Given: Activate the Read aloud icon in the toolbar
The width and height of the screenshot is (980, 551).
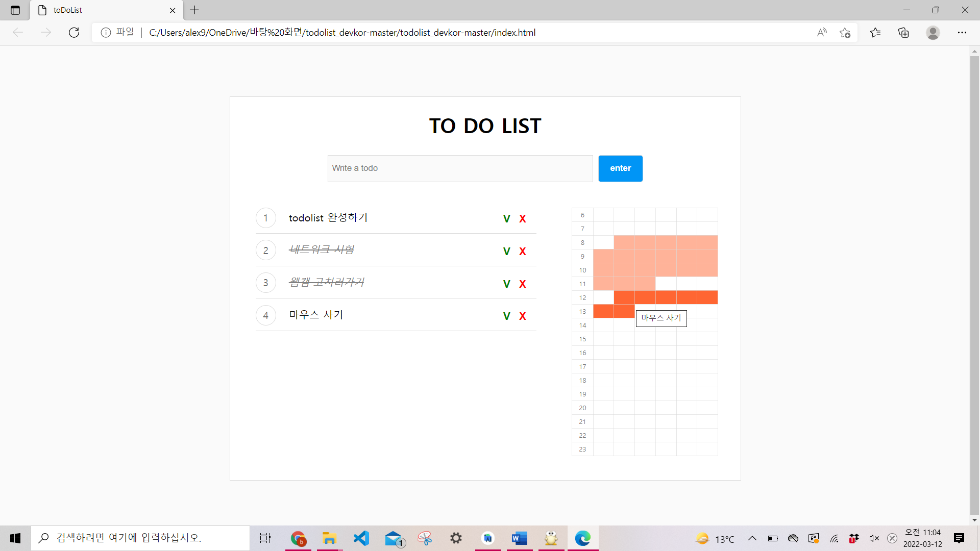Looking at the screenshot, I should 822,32.
